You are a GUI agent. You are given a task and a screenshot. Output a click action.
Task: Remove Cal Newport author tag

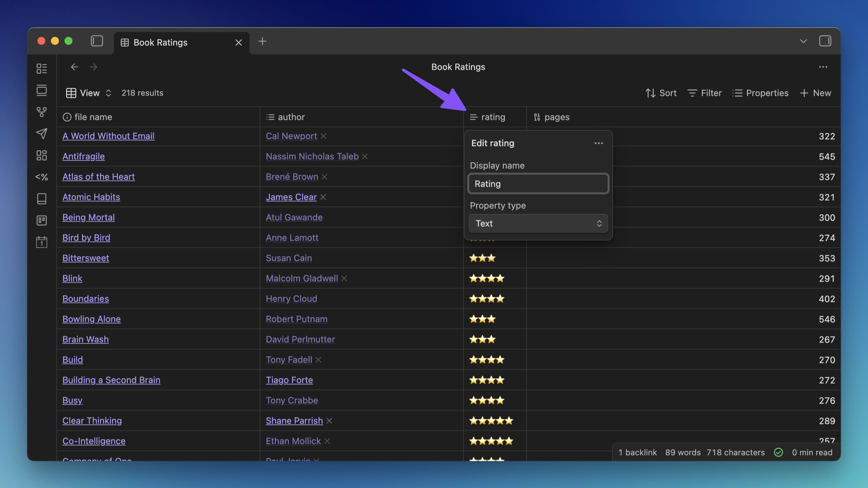tap(323, 136)
